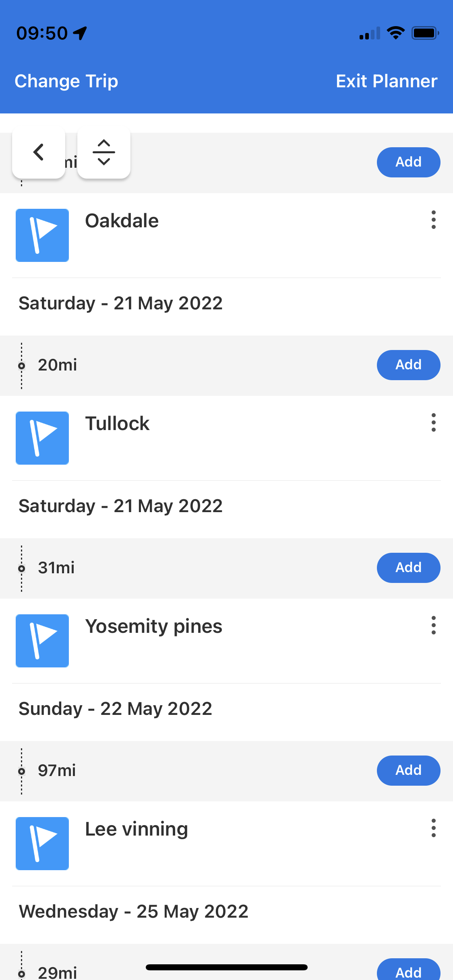Tap the Wednesday - 25 May 2022 date
Viewport: 453px width, 980px height.
click(x=134, y=912)
